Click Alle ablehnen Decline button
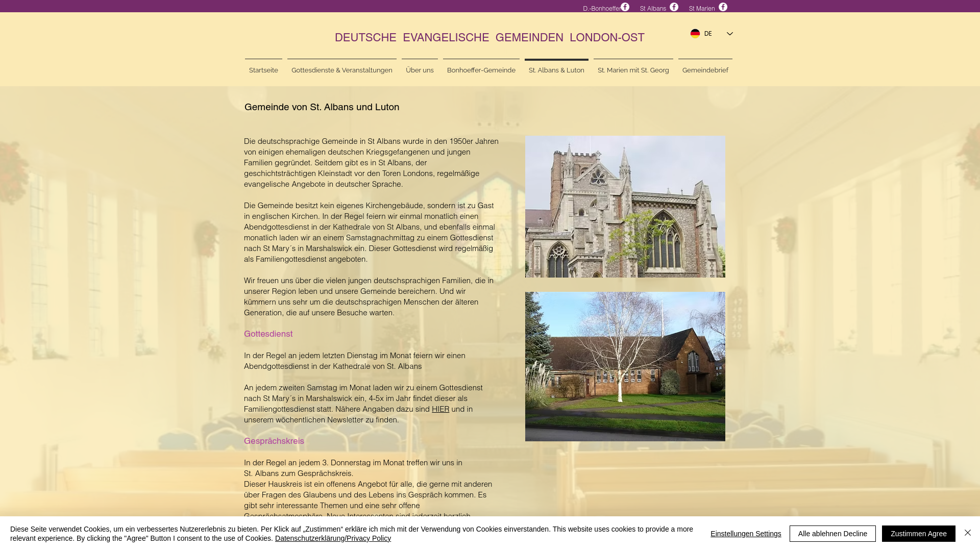The width and height of the screenshot is (980, 551). [832, 534]
